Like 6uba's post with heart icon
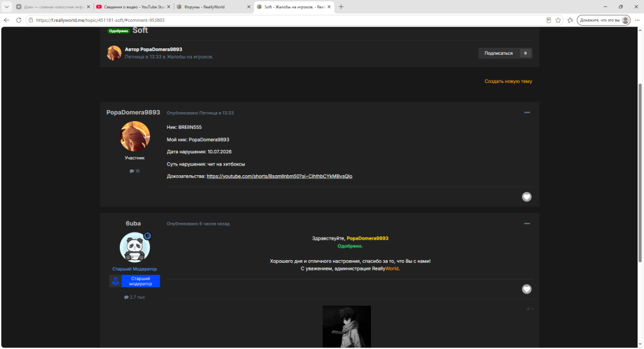This screenshot has height=349, width=644. [x=527, y=289]
